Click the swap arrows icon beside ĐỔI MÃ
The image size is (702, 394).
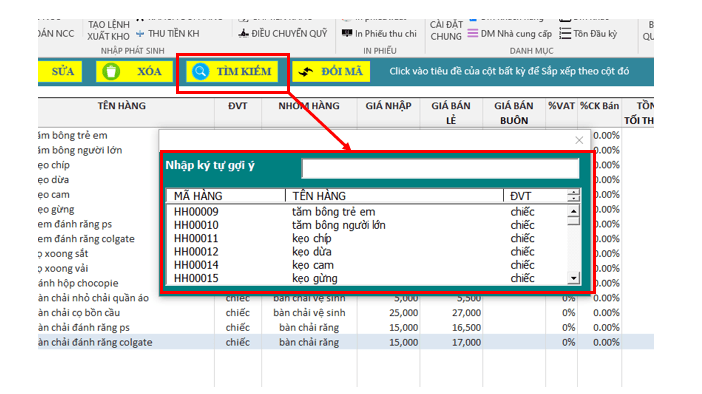[306, 72]
